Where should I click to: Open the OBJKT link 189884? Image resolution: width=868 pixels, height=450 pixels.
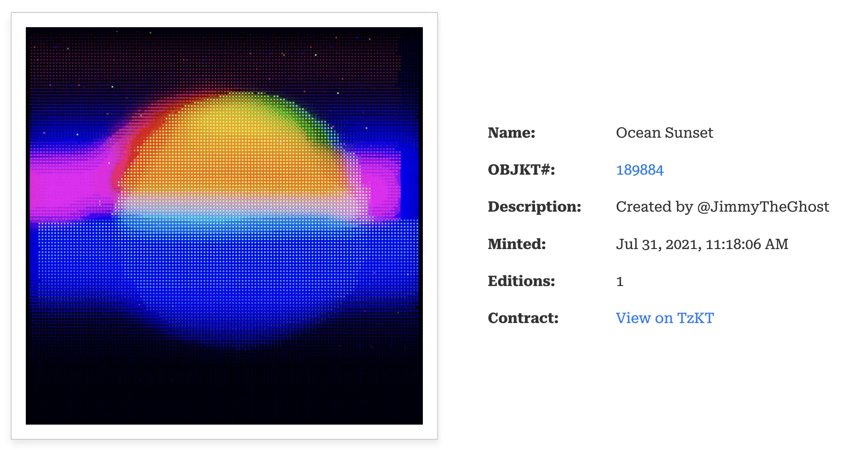(x=640, y=170)
